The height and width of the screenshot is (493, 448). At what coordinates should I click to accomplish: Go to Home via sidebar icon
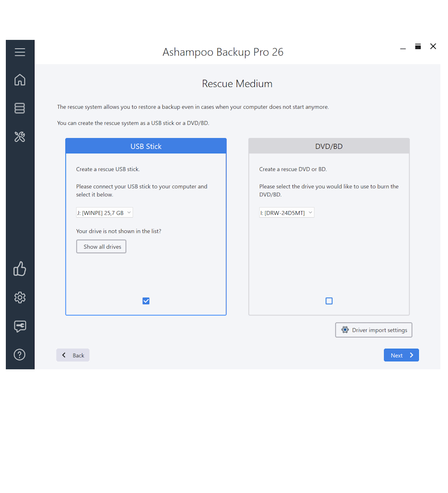pyautogui.click(x=20, y=80)
